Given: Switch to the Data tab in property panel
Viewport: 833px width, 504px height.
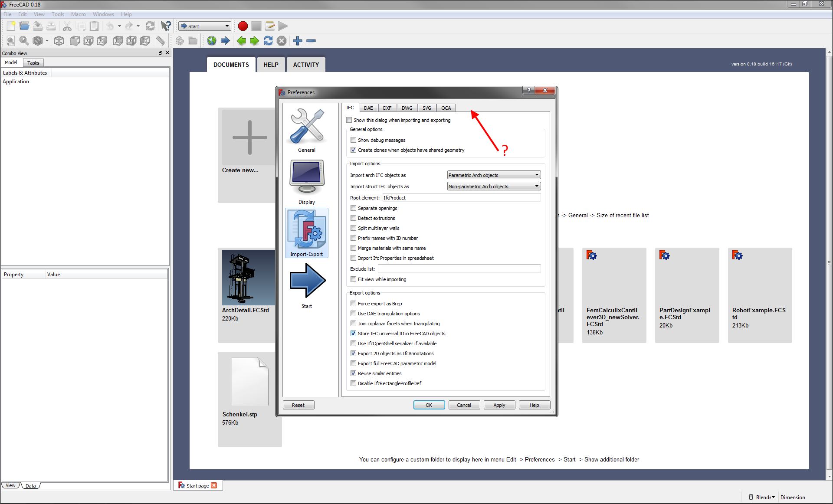Looking at the screenshot, I should (x=31, y=486).
